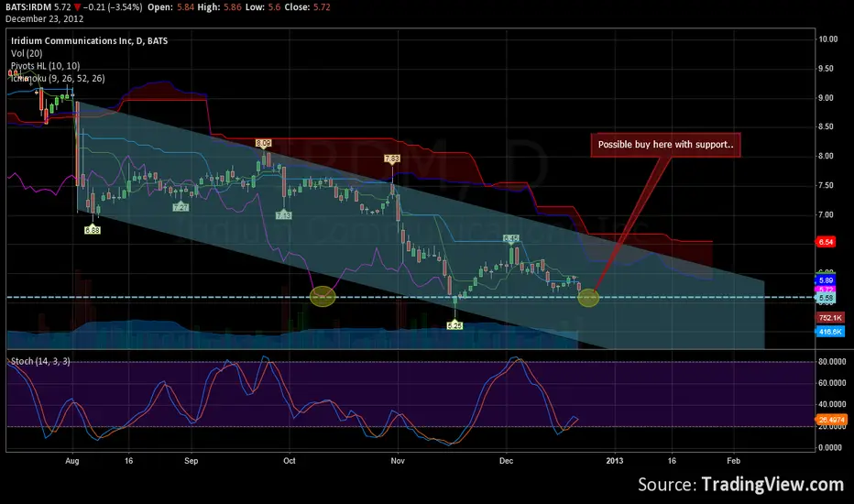The width and height of the screenshot is (854, 504).
Task: Click the 10.00 price axis label
Action: coord(827,39)
